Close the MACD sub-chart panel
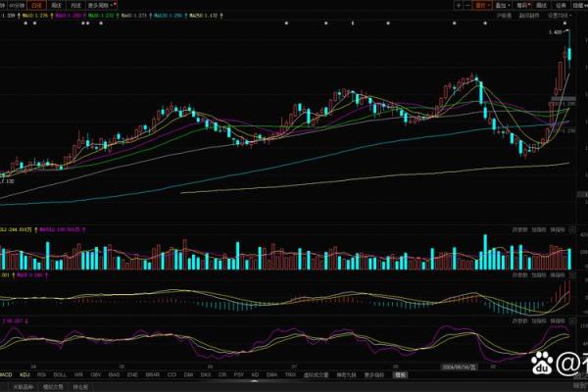 coord(573,275)
